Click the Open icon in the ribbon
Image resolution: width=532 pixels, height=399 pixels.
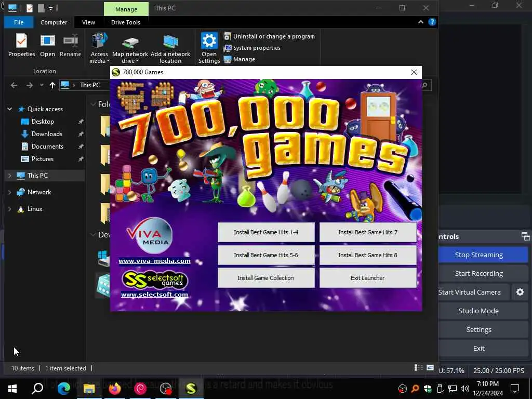pyautogui.click(x=47, y=45)
